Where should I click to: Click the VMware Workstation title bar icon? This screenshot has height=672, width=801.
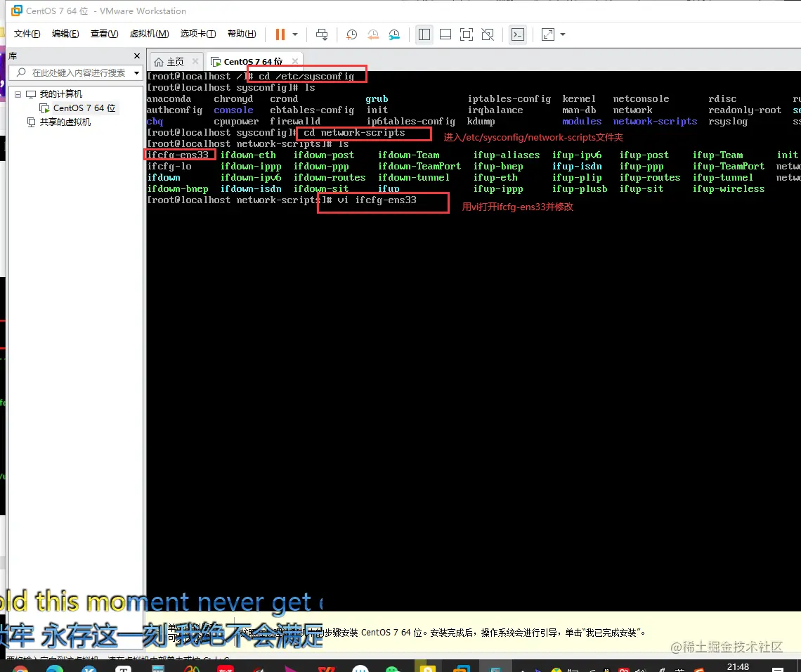[x=16, y=11]
